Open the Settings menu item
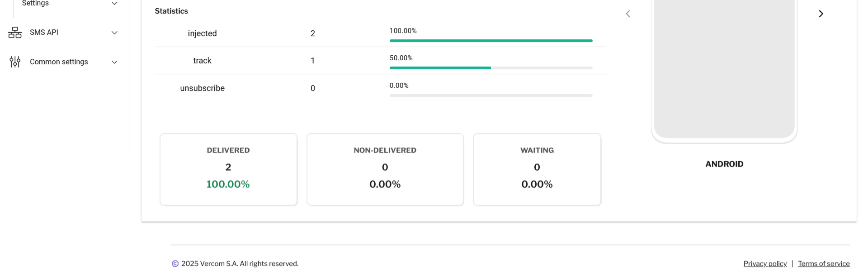The height and width of the screenshot is (278, 868). pos(35,4)
